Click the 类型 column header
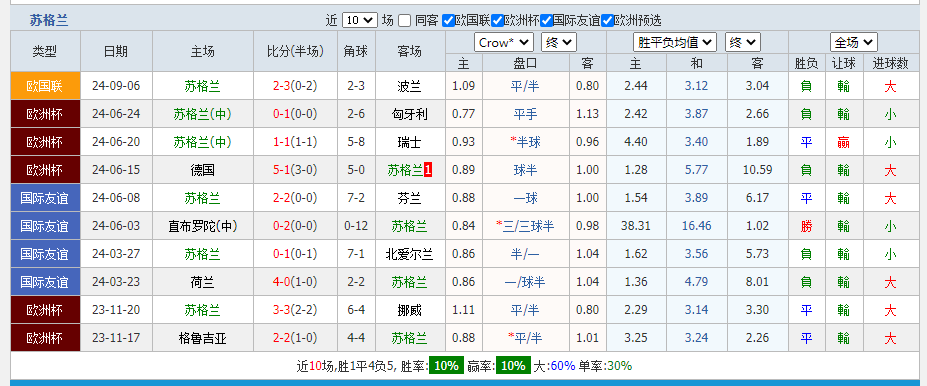The width and height of the screenshot is (927, 386). (45, 51)
